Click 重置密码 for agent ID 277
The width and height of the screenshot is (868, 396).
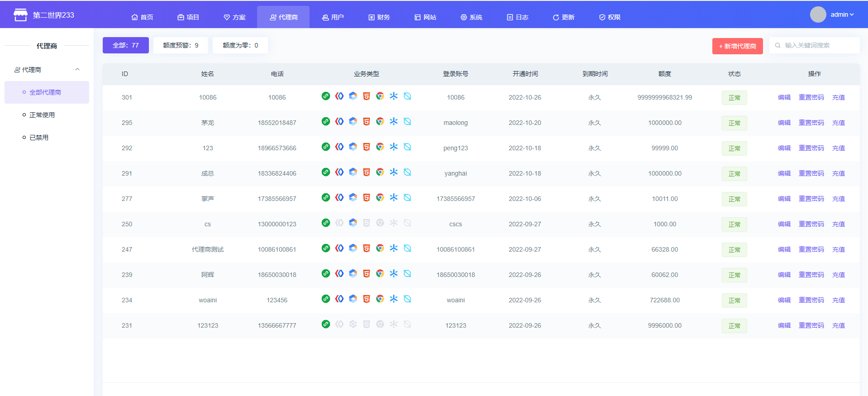point(811,199)
